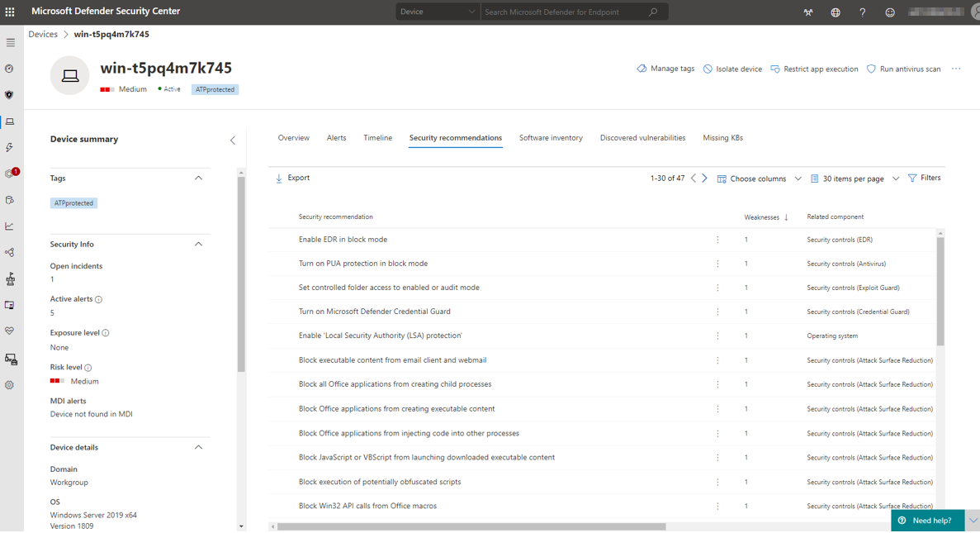Switch to the Software inventory tab
The image size is (980, 533).
551,137
